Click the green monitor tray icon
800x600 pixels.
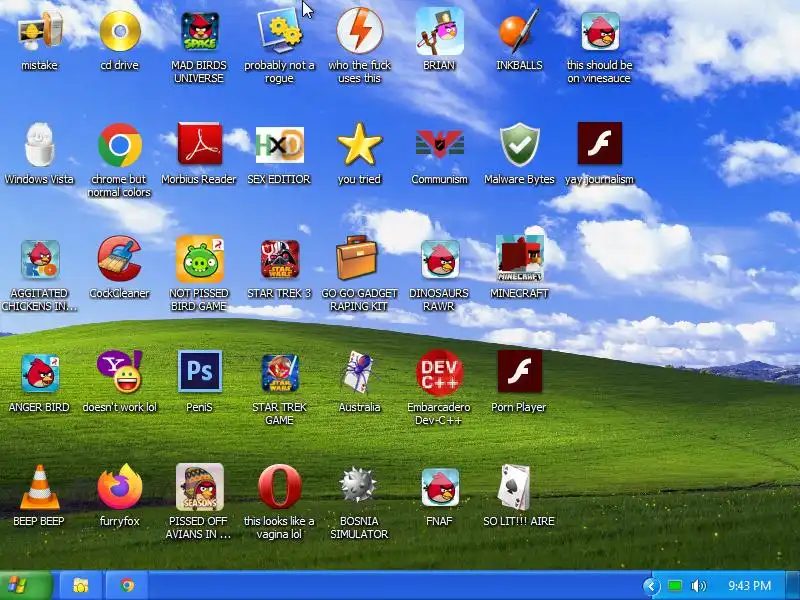coord(675,586)
